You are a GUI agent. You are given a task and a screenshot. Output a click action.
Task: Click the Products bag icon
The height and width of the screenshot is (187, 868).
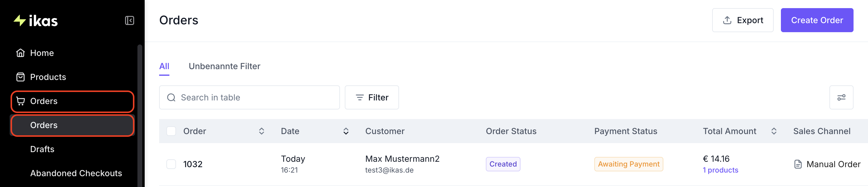click(x=20, y=77)
